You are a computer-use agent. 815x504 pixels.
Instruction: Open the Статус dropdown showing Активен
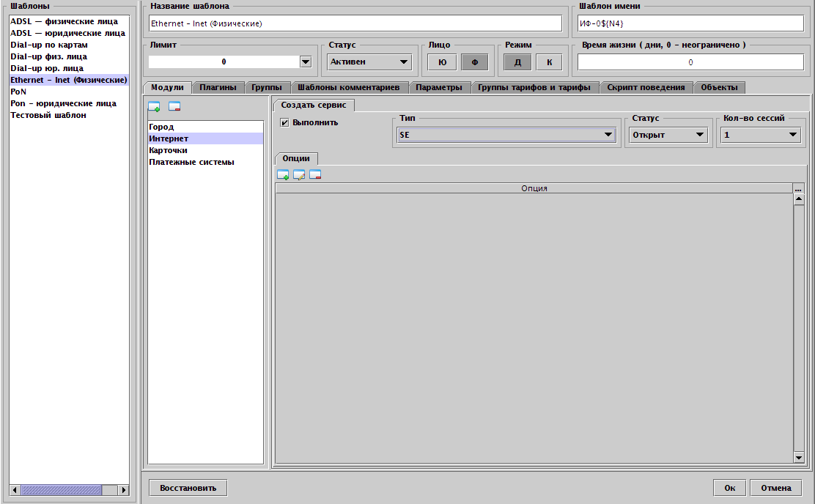tap(404, 62)
